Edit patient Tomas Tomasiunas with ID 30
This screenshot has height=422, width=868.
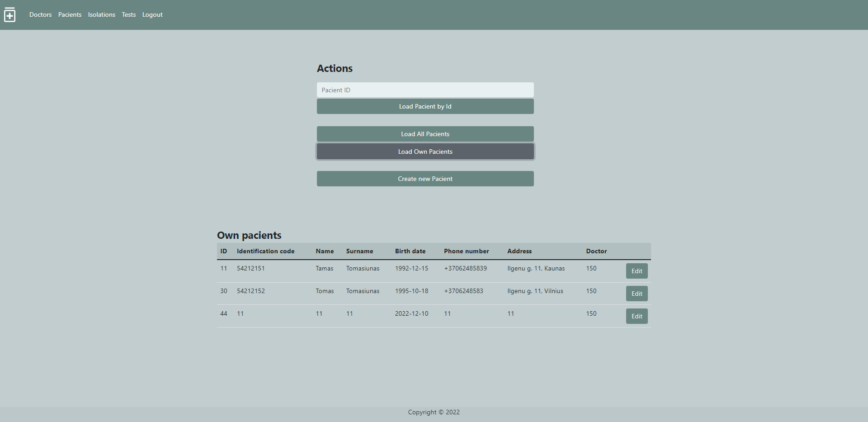click(636, 293)
